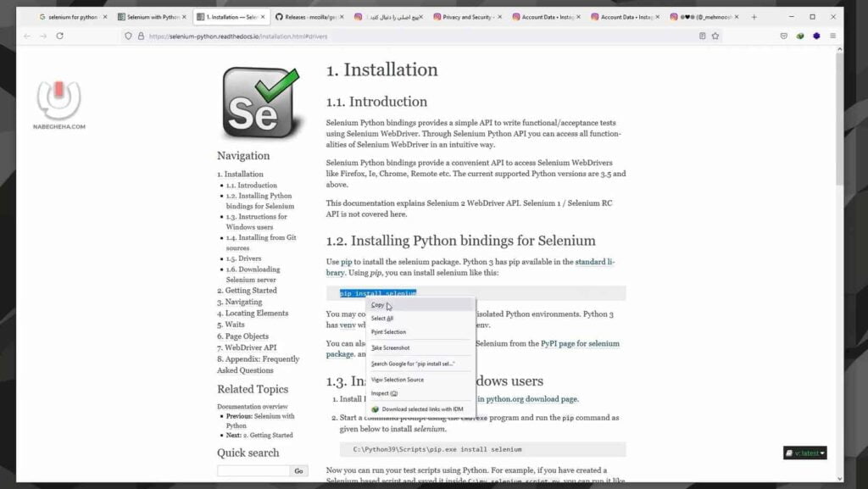Viewport: 868px width, 489px height.
Task: Choose Print Selection in context menu
Action: click(420, 332)
